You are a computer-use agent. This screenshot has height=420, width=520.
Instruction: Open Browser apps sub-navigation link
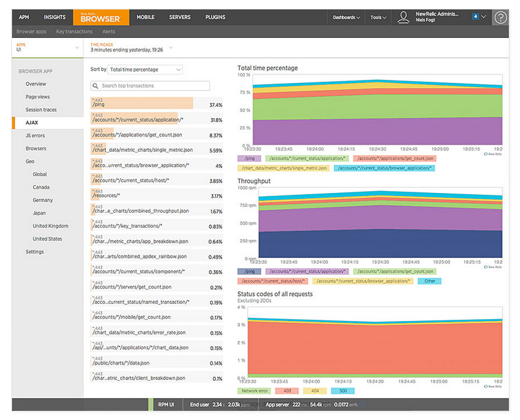[x=31, y=32]
